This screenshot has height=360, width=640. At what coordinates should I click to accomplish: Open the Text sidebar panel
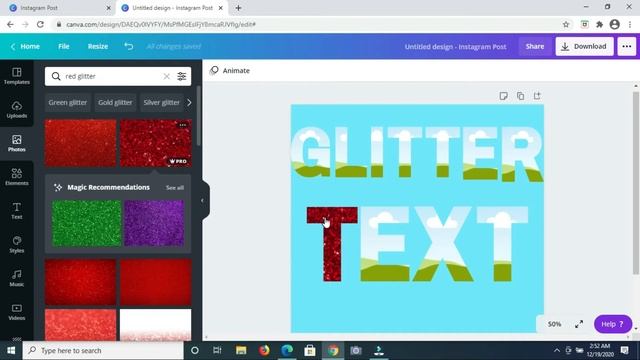click(x=17, y=211)
